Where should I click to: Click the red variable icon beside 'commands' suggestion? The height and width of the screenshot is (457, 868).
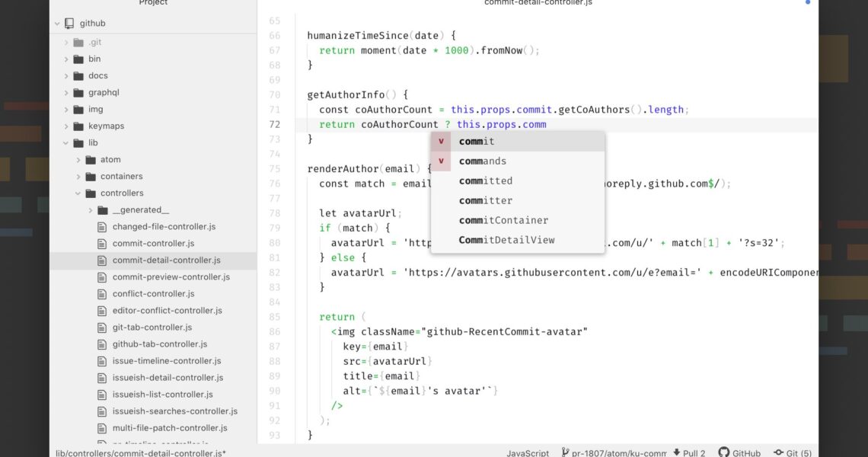point(441,161)
